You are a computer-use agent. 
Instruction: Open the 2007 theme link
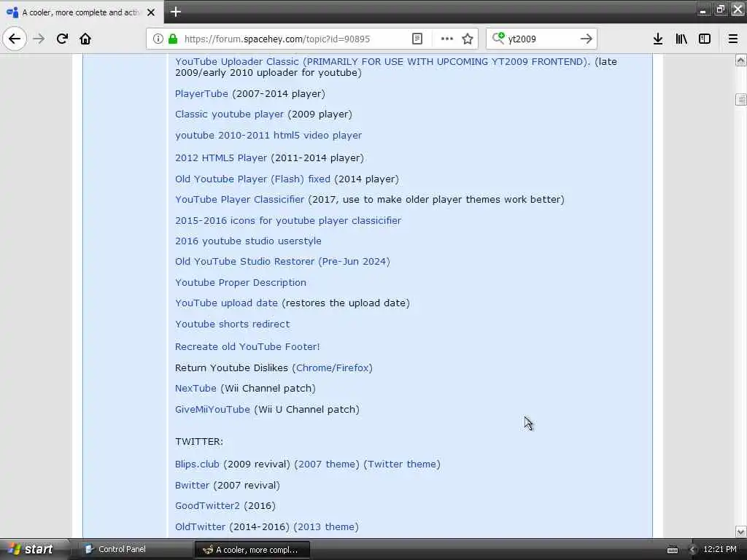coord(327,464)
